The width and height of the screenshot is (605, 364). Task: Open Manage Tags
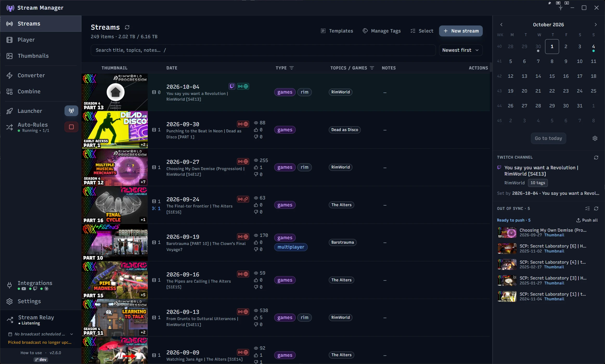tap(382, 31)
